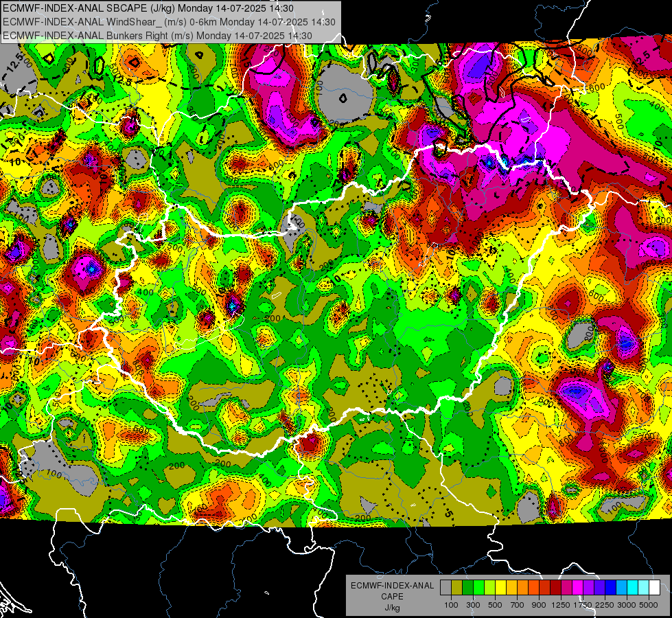Select the dark green legend swatch
The height and width of the screenshot is (618, 672).
(x=467, y=588)
